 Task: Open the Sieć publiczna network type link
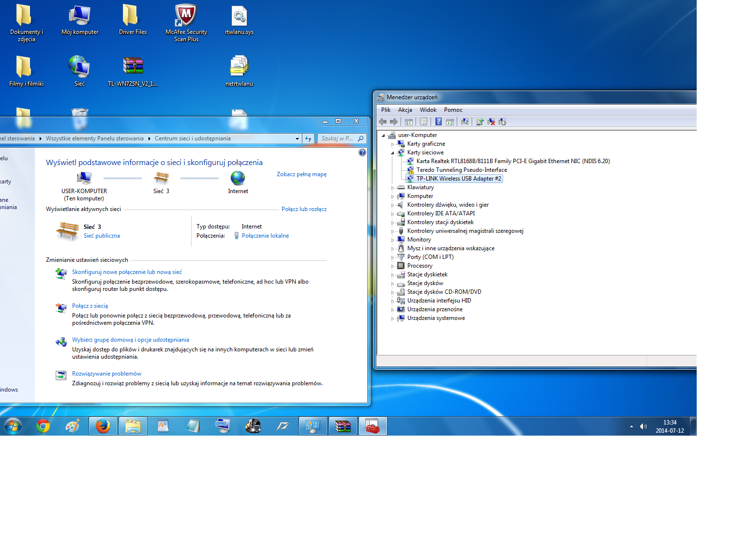tap(102, 236)
